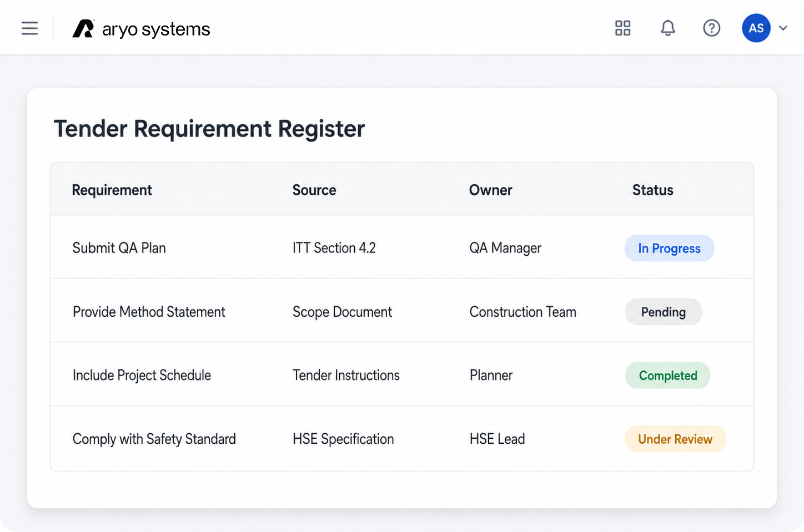
Task: Open the apps grid icon
Action: [623, 28]
